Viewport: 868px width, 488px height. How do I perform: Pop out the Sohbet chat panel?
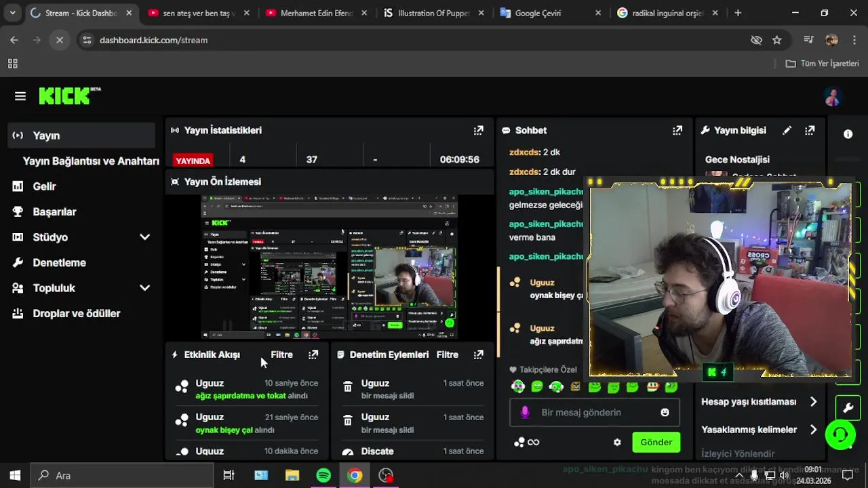677,130
